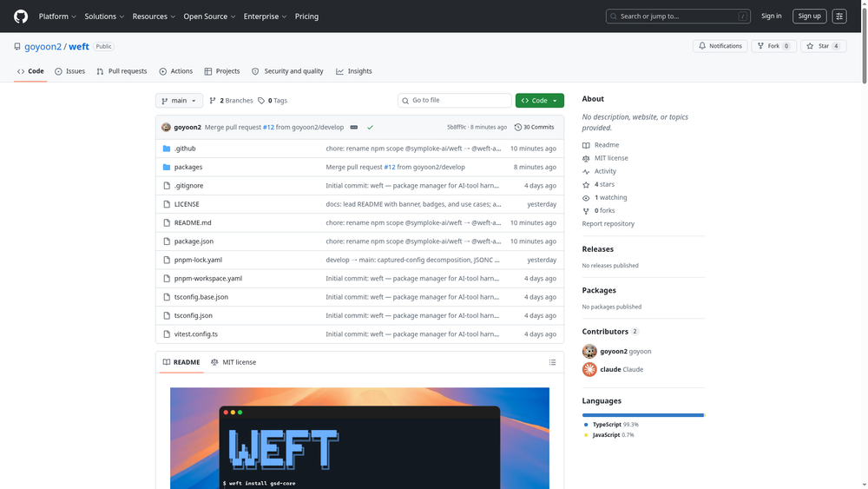Expand the commit message ellipsis icon

point(354,128)
